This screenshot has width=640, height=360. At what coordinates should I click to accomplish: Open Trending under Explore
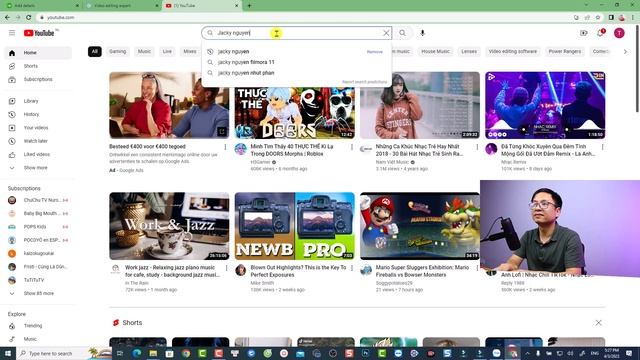pyautogui.click(x=38, y=326)
